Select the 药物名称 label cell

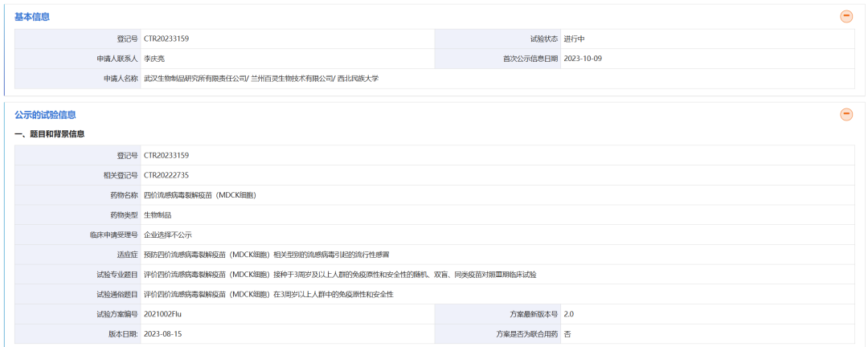pos(77,195)
